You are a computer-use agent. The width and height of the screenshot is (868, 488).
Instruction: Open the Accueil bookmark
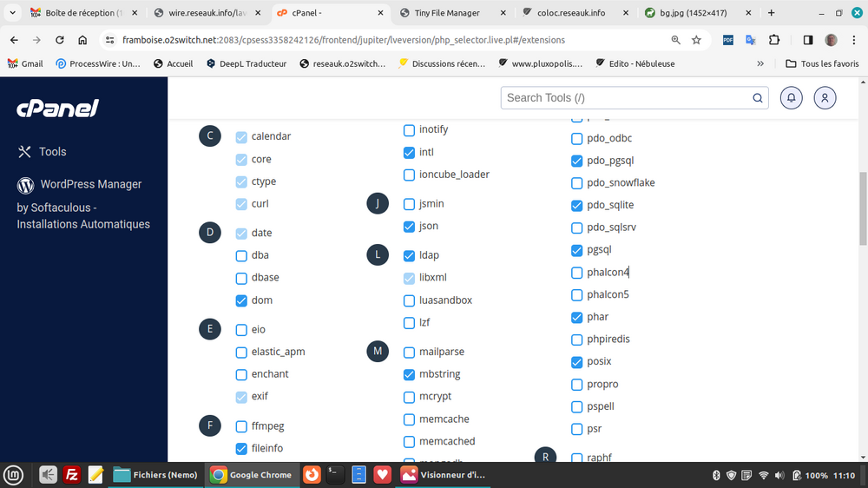point(174,63)
